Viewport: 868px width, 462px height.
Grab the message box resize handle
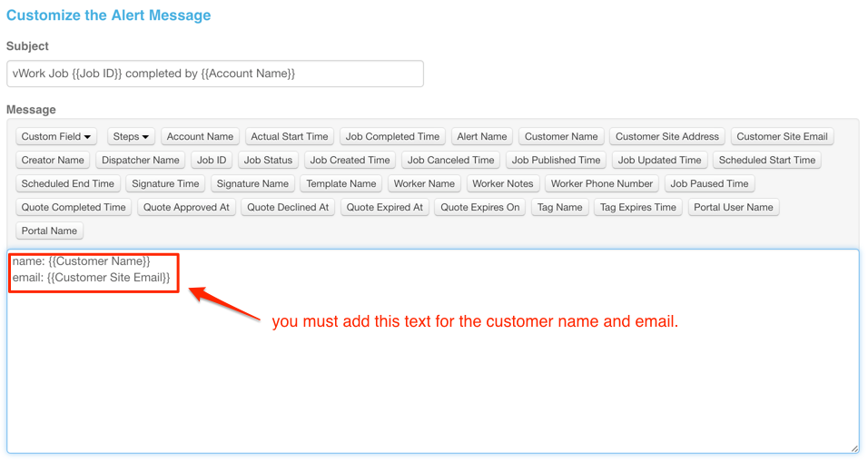click(855, 449)
